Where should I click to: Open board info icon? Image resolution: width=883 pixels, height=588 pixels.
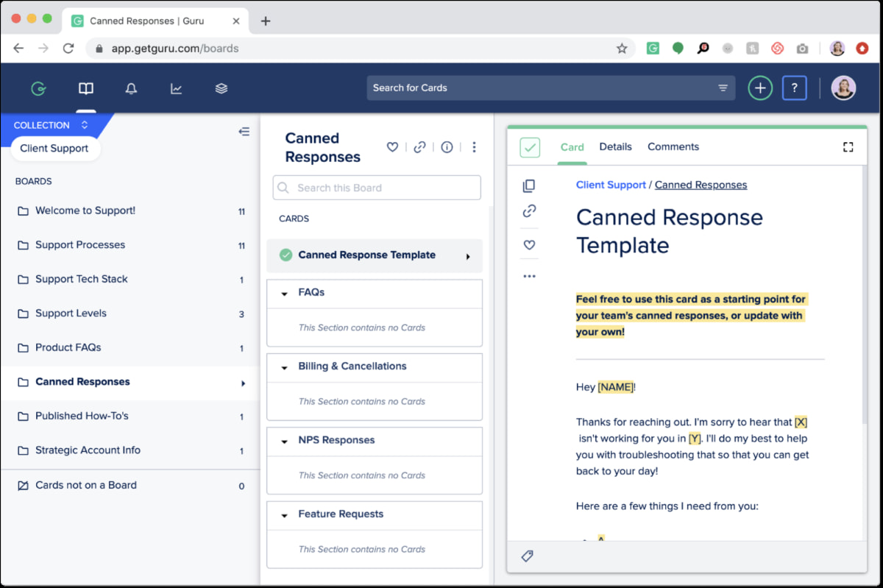(447, 147)
